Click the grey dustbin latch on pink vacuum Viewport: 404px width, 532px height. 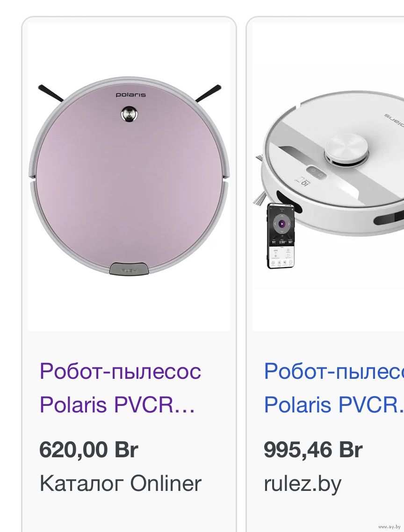129,269
